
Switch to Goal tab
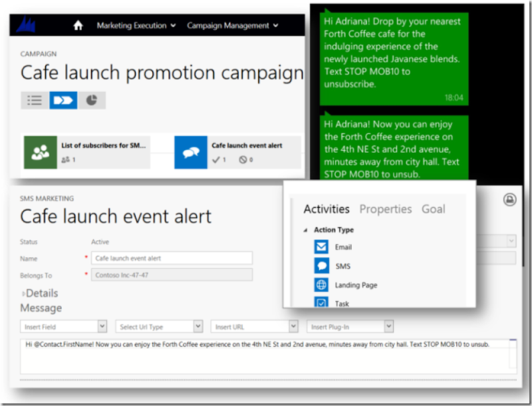(x=434, y=209)
